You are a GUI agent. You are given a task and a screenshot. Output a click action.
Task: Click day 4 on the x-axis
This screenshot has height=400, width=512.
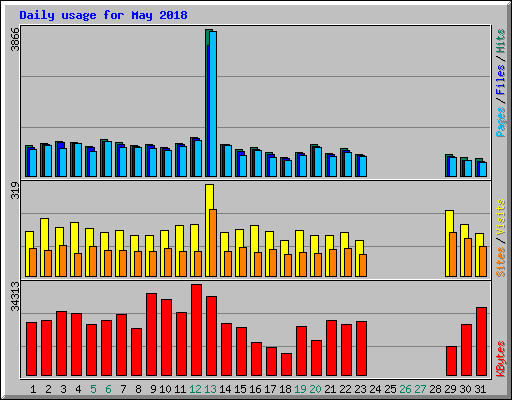coord(78,389)
